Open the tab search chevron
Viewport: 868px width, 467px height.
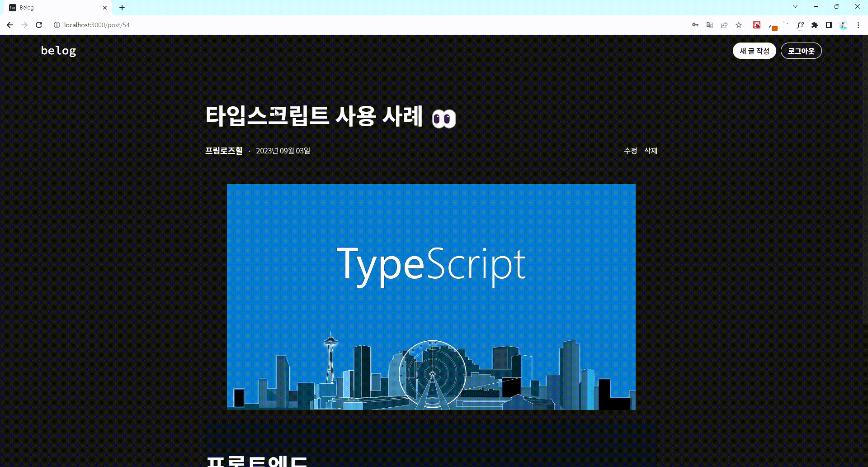[795, 6]
